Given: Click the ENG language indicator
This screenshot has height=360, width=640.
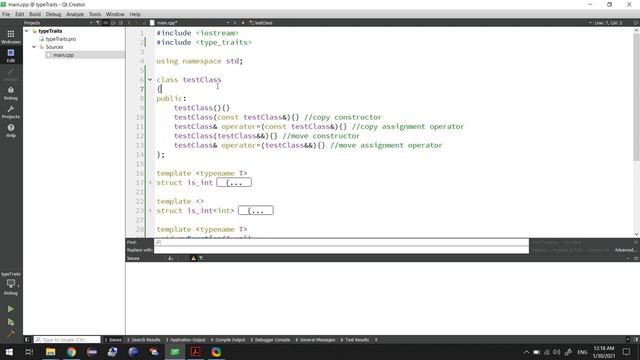Looking at the screenshot, I should [582, 352].
